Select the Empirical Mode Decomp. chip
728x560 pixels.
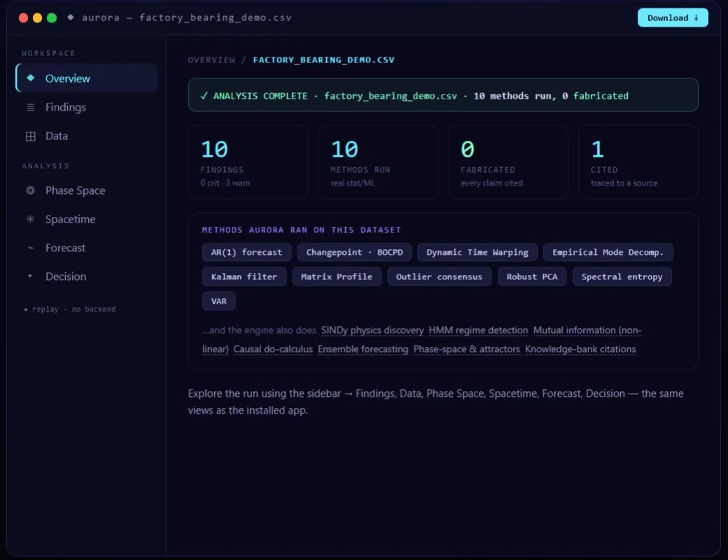click(608, 252)
